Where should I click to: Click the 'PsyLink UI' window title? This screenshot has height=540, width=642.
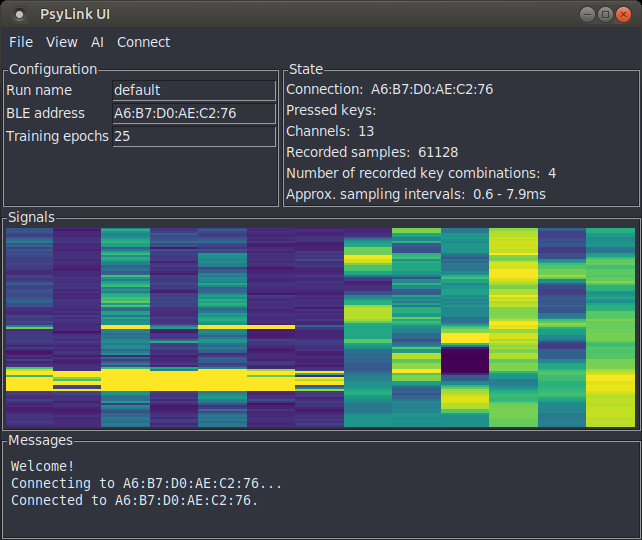(75, 14)
